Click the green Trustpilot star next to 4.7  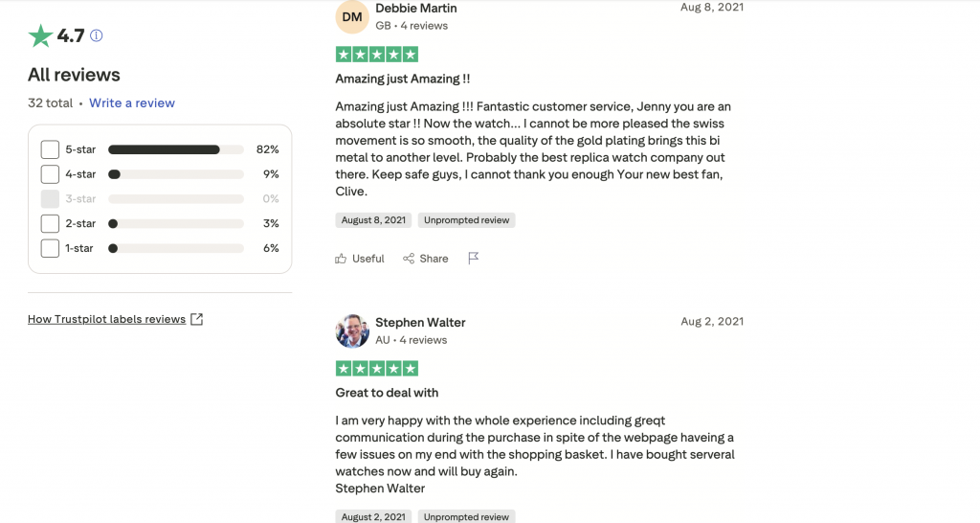40,36
